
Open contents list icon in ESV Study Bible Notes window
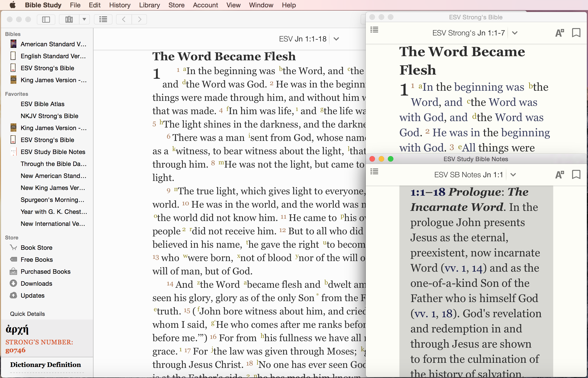[x=374, y=172]
